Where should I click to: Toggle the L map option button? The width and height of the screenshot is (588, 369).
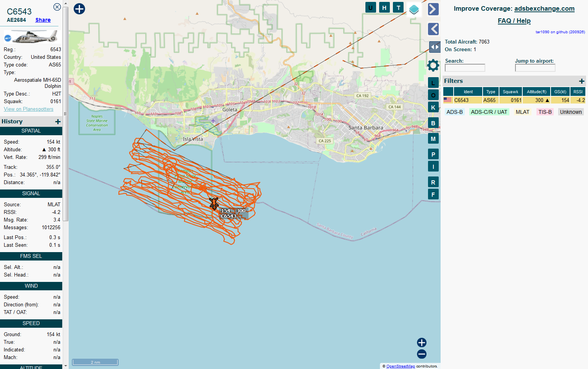tap(433, 83)
